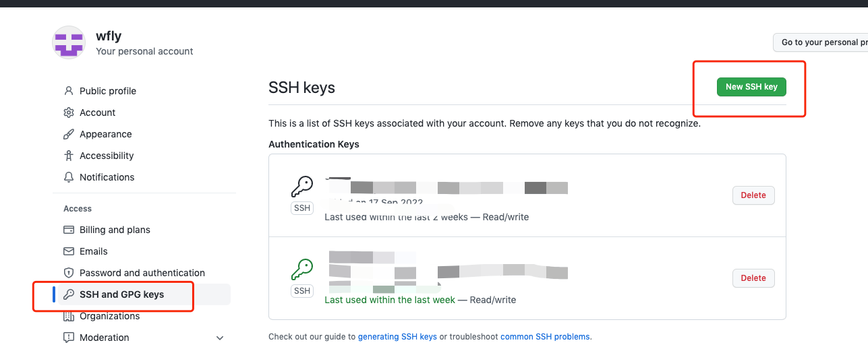The width and height of the screenshot is (868, 353).
Task: Click the Notifications bell icon
Action: [x=68, y=177]
